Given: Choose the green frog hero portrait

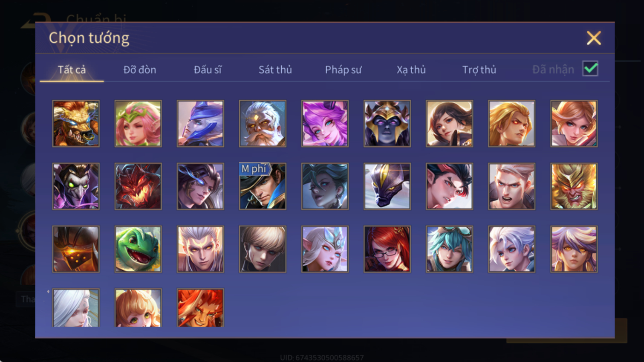Looking at the screenshot, I should [x=138, y=249].
